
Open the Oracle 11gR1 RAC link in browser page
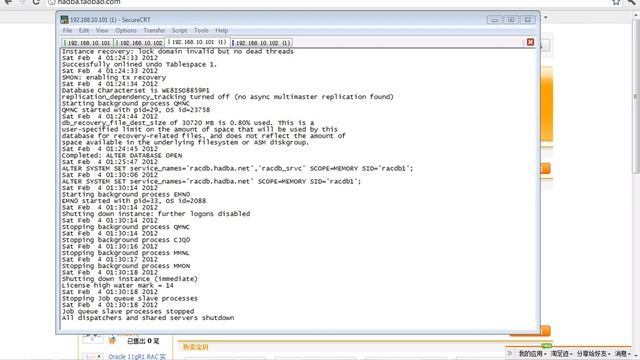[137, 357]
